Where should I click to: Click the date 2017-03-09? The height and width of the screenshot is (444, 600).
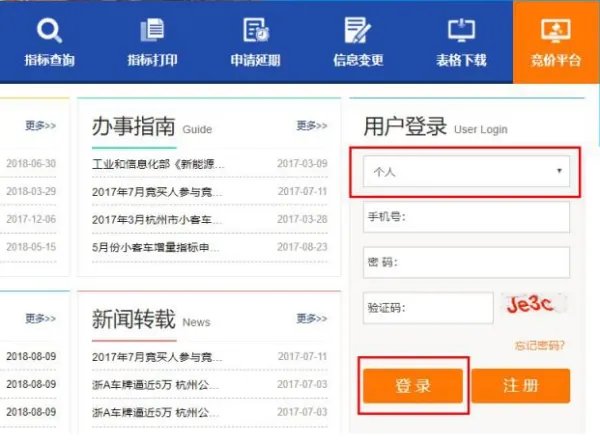[x=302, y=164]
